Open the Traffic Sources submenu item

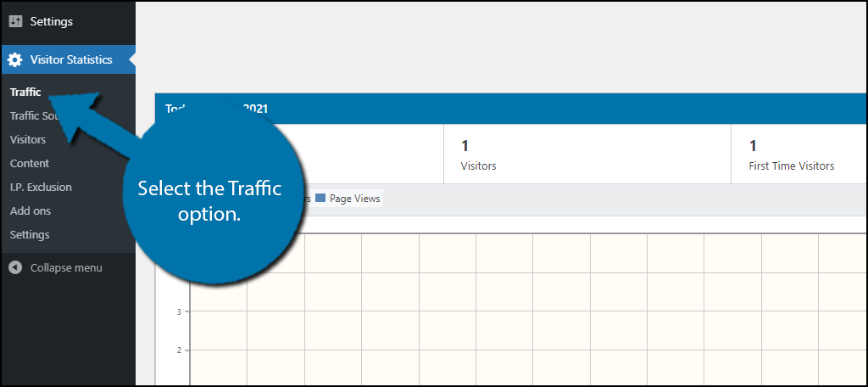click(x=32, y=116)
